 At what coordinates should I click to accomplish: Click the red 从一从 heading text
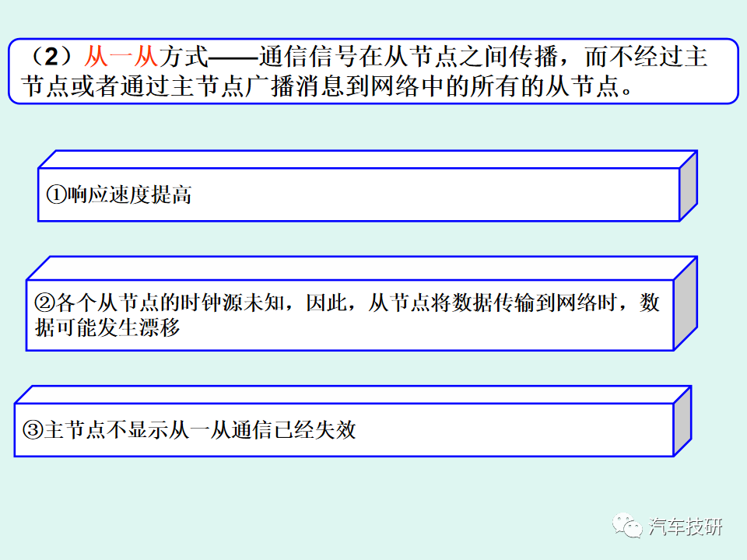tap(121, 57)
